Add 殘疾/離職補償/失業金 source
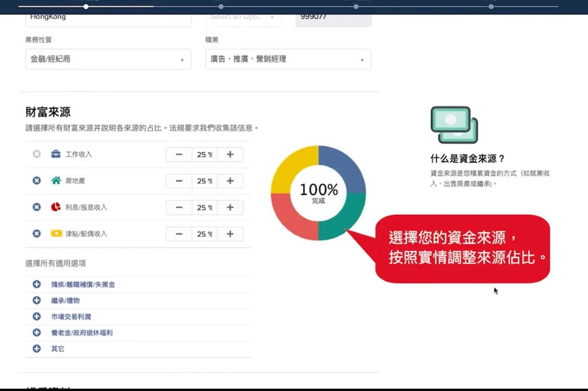Viewport: 588px width, 391px height. tap(37, 284)
